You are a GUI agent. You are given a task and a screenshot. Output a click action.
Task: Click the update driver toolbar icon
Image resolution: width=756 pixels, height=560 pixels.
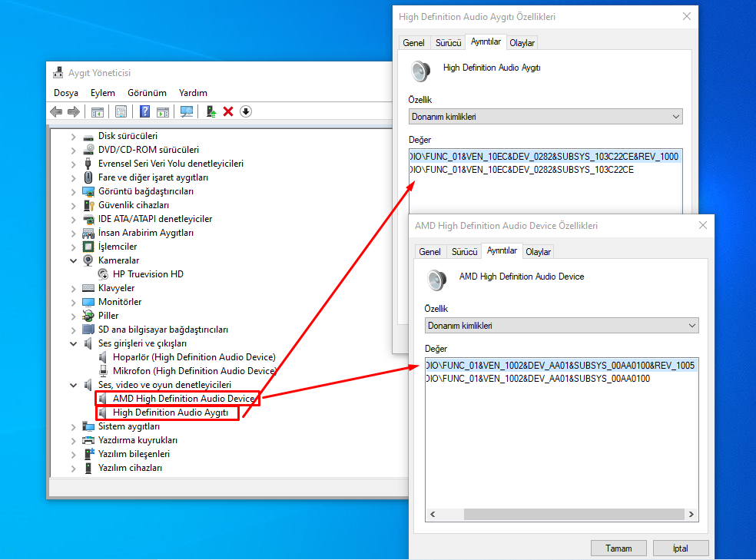pyautogui.click(x=211, y=112)
